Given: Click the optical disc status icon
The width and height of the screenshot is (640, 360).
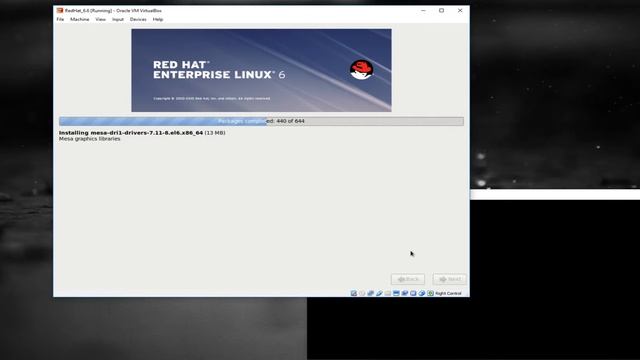Looking at the screenshot, I should [x=362, y=293].
